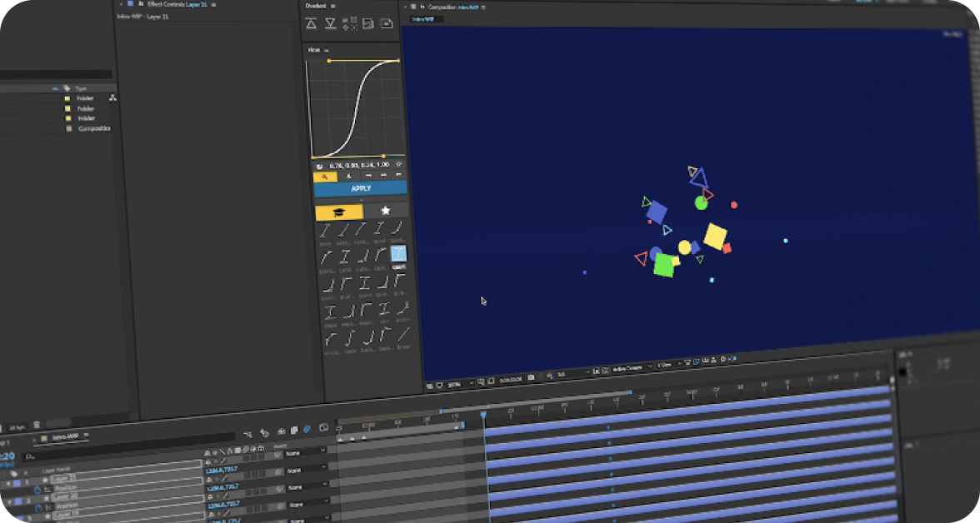
Task: Click the top yellow handle on Flow curve
Action: click(x=328, y=61)
